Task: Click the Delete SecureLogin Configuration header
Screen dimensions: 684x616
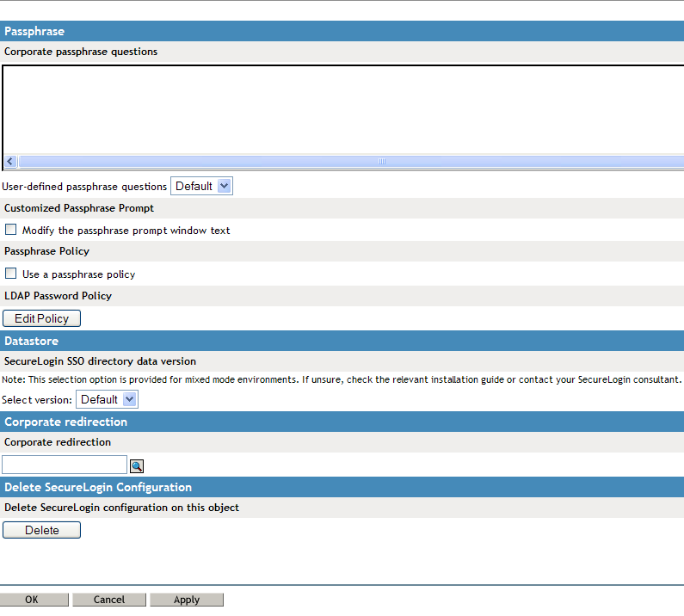Action: [342, 487]
